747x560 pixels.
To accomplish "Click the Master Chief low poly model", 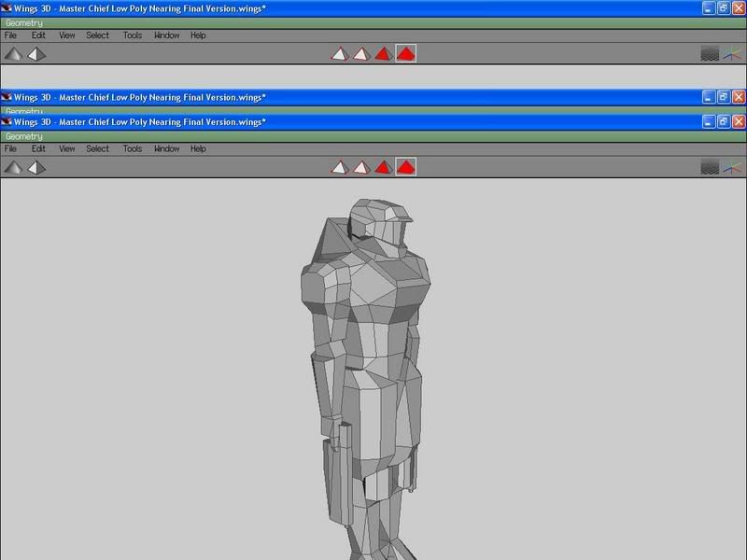I will [x=365, y=379].
